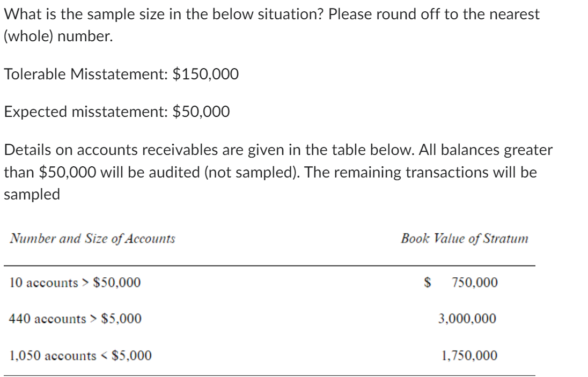Click the $50,000 expected misstatement value
This screenshot has height=377, width=588.
(201, 112)
